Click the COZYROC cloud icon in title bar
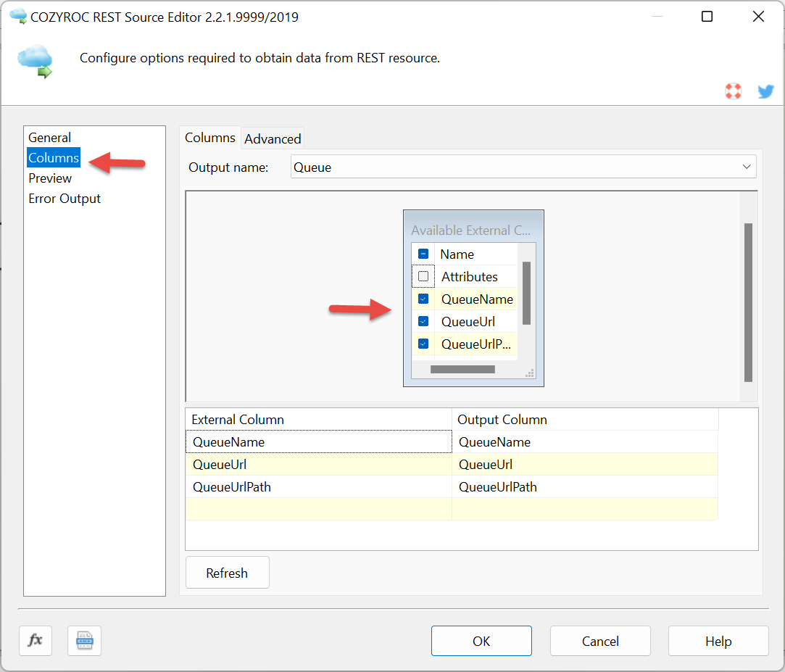Viewport: 785px width, 672px height. click(18, 16)
